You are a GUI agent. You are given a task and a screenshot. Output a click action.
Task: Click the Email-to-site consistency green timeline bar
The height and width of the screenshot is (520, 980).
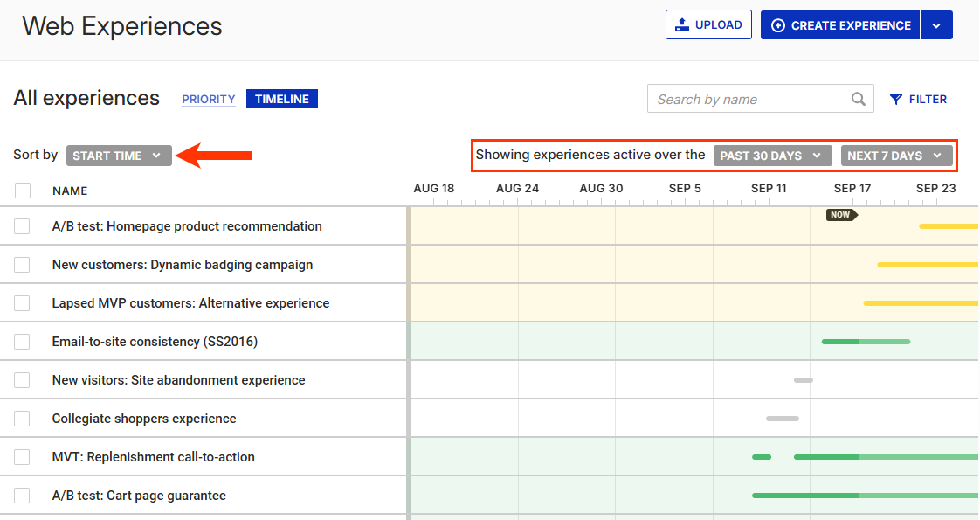point(865,342)
